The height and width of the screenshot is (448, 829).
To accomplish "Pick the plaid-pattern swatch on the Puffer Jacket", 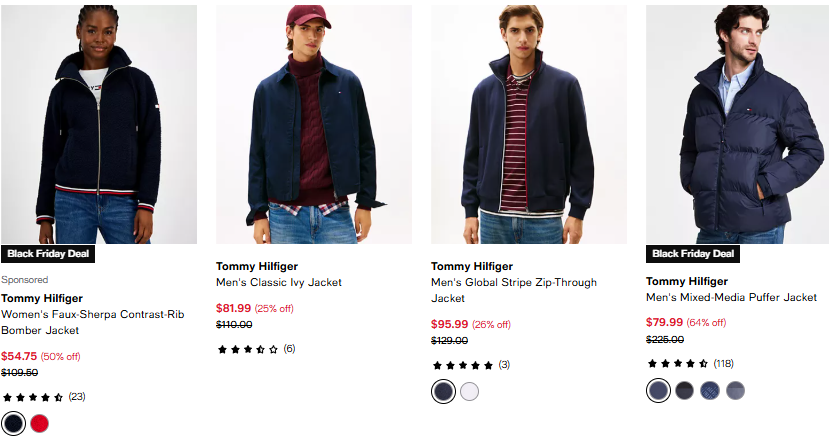I will [x=710, y=390].
